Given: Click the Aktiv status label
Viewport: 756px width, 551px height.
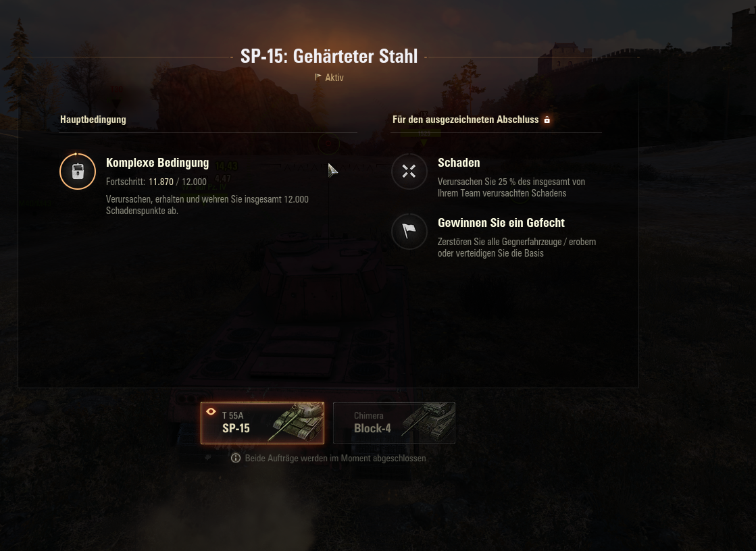Looking at the screenshot, I should point(334,77).
